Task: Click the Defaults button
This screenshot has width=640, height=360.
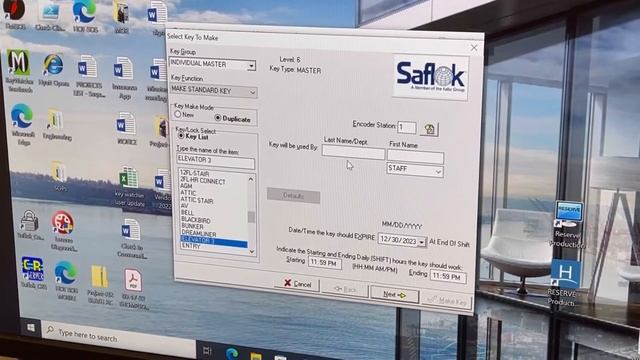Action: (293, 196)
